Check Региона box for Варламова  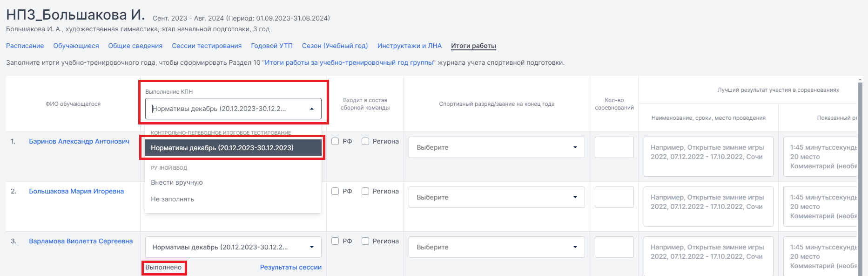point(365,241)
